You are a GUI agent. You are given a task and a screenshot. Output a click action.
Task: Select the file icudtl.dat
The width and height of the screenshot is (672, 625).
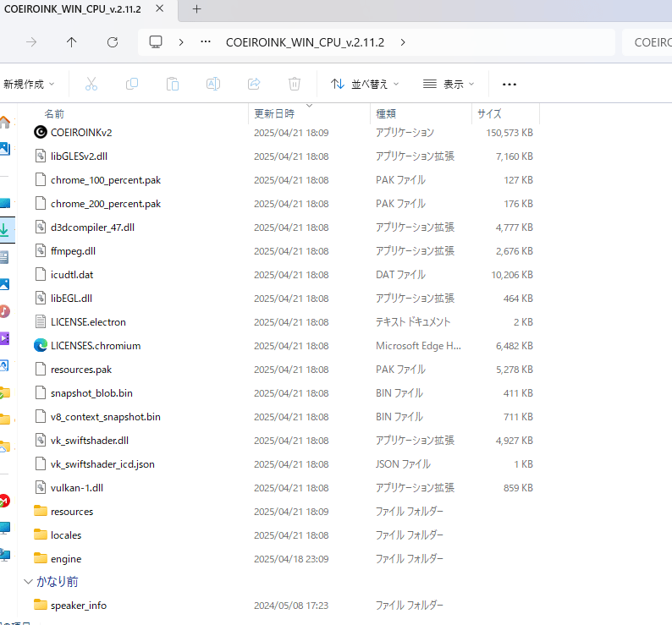(72, 275)
